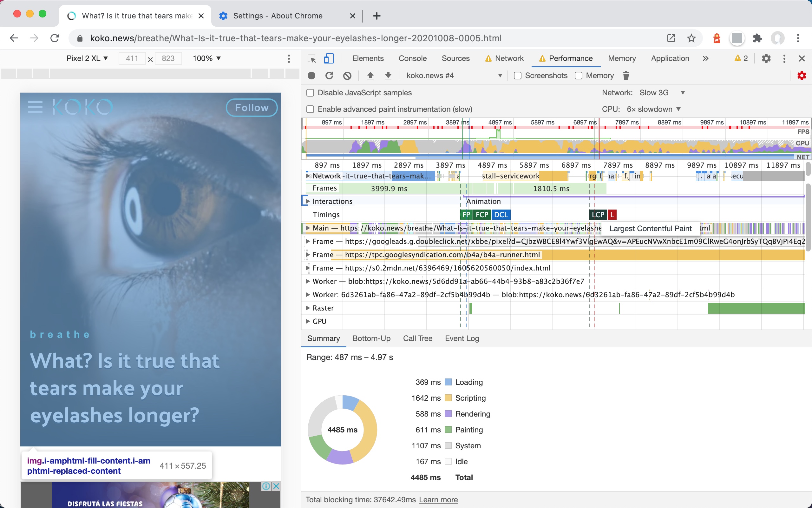The image size is (812, 508).
Task: Go back to the previous page
Action: click(x=14, y=38)
